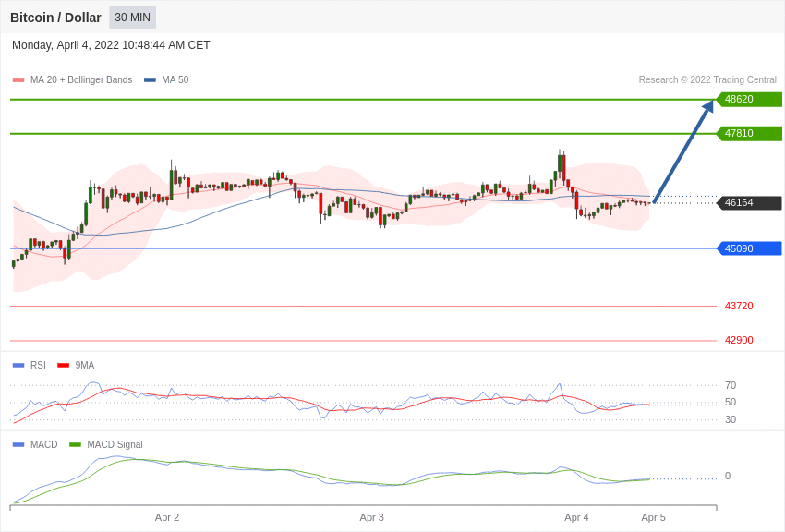Click the blue MACD legend swatch
The height and width of the screenshot is (532, 785).
18,444
